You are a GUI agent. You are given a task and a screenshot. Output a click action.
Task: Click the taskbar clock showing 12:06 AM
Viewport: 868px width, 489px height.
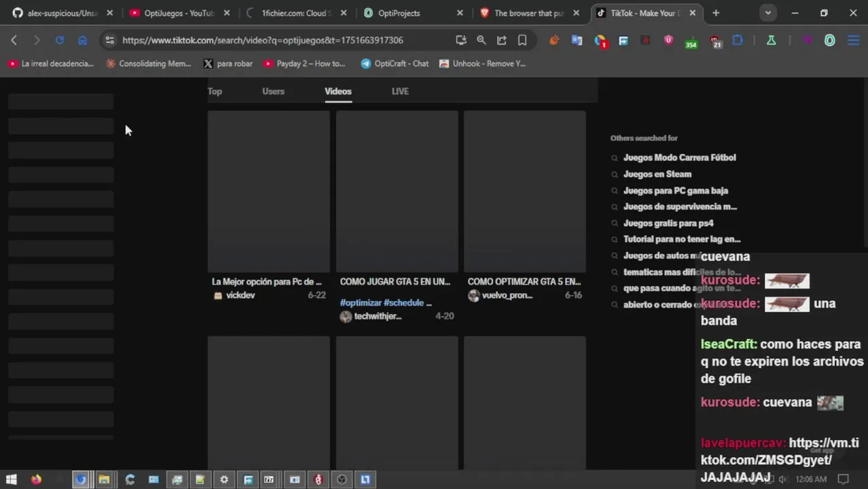(x=811, y=479)
